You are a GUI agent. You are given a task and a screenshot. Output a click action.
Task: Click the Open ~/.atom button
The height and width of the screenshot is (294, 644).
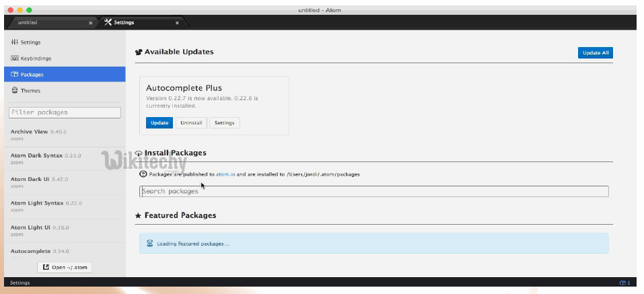coord(65,267)
